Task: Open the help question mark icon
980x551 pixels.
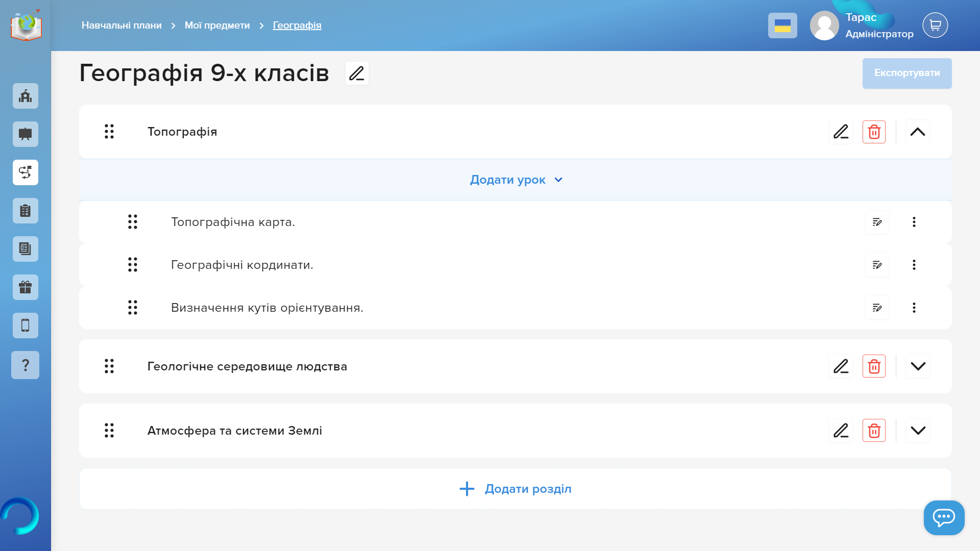Action: pos(26,365)
